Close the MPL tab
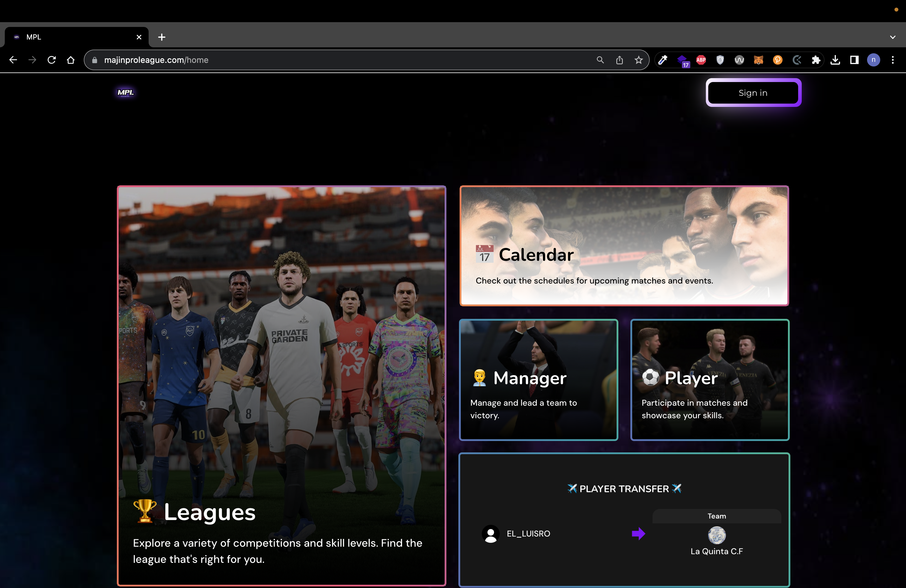 click(139, 37)
